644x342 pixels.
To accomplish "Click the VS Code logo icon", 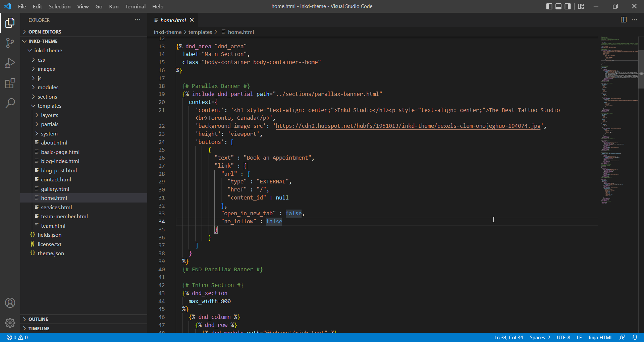I will click(7, 6).
